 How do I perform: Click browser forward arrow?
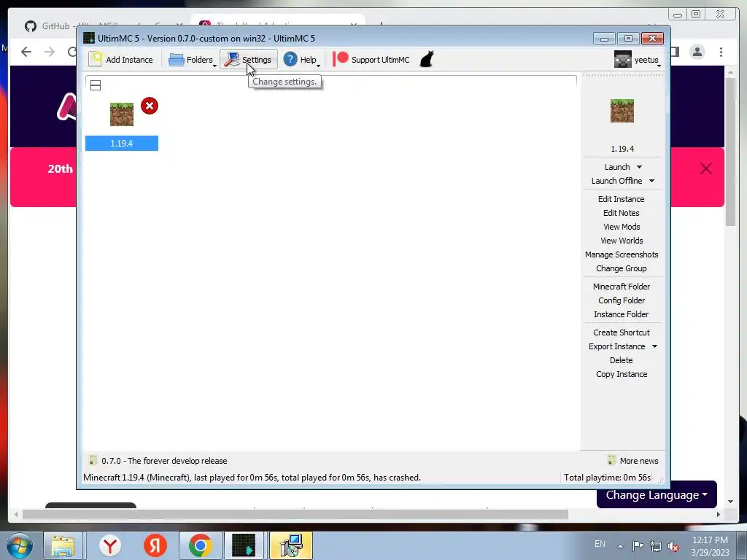click(50, 52)
